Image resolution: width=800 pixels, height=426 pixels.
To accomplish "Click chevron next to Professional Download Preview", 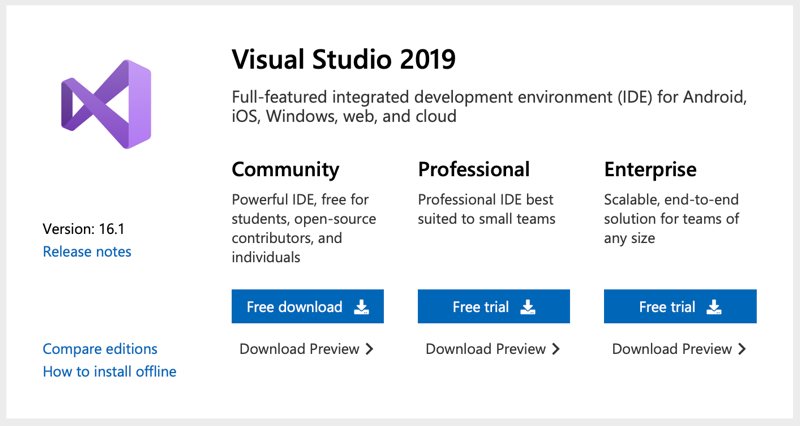I will click(x=556, y=349).
